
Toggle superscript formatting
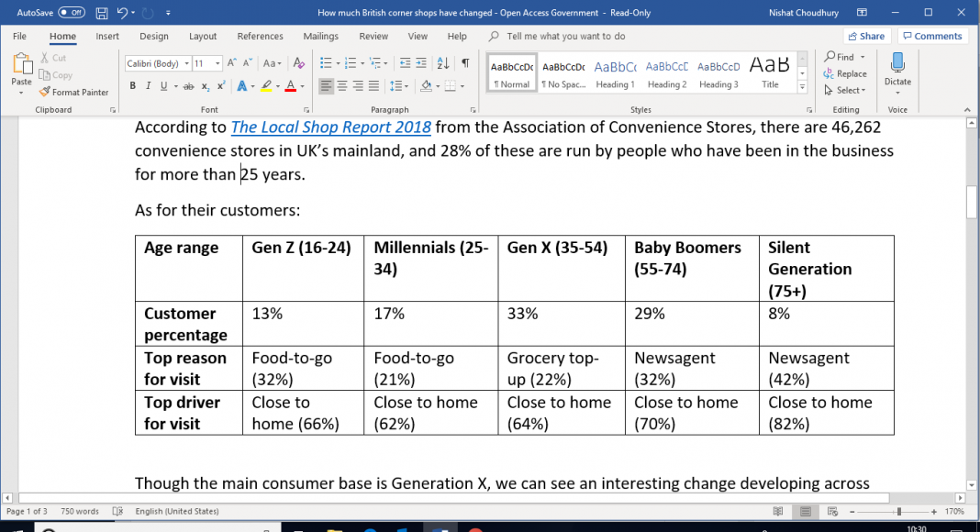[221, 86]
